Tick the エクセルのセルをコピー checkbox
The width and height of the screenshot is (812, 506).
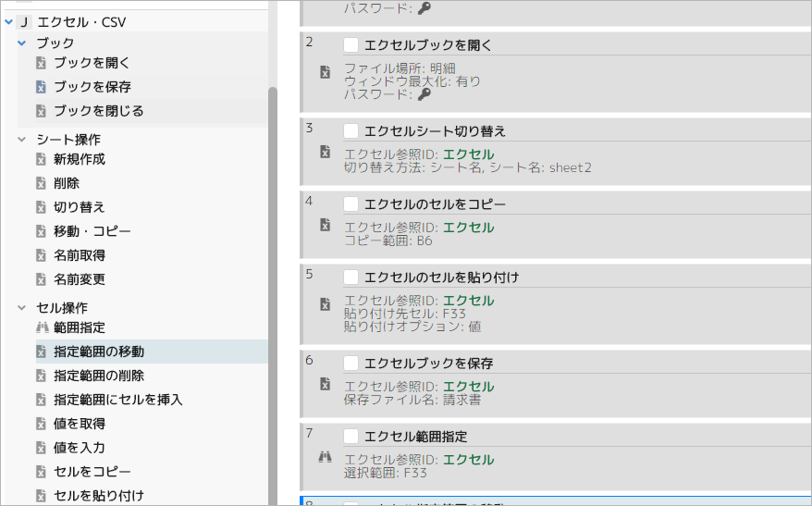[x=351, y=204]
